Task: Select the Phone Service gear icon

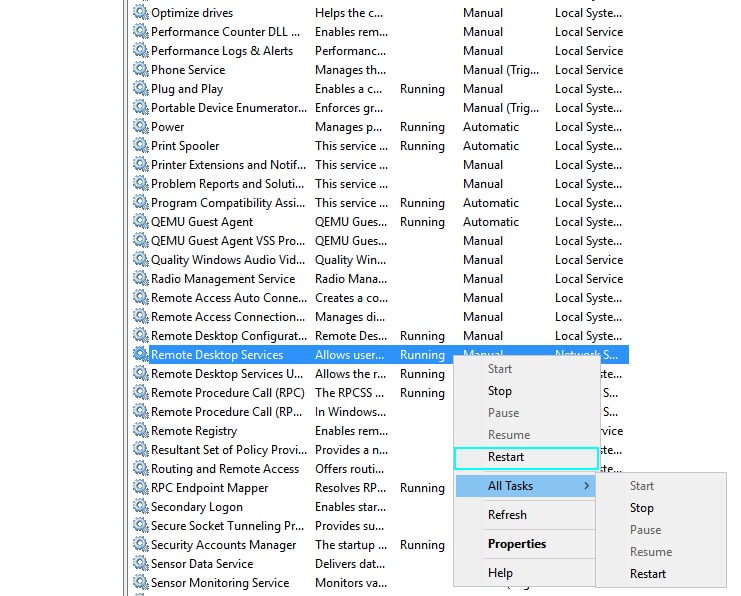Action: (x=141, y=70)
